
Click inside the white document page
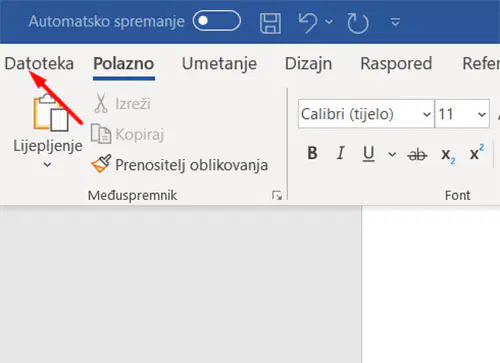click(x=431, y=283)
